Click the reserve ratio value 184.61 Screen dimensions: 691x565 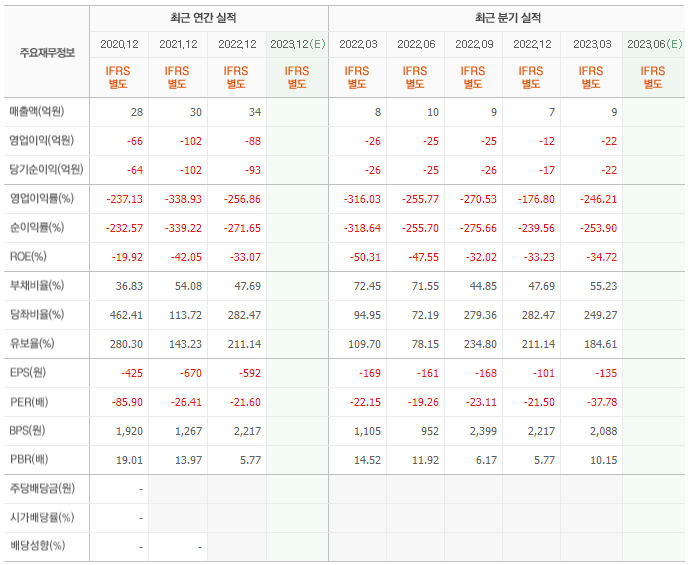point(601,344)
